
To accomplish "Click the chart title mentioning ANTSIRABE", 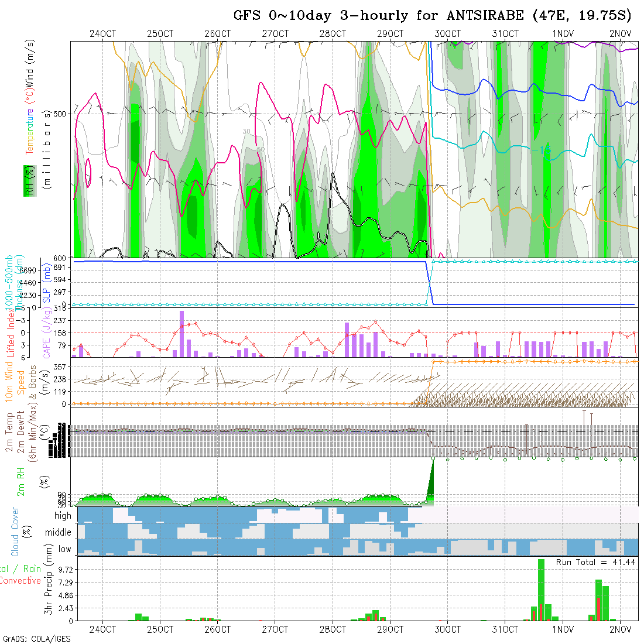I will (x=434, y=15).
